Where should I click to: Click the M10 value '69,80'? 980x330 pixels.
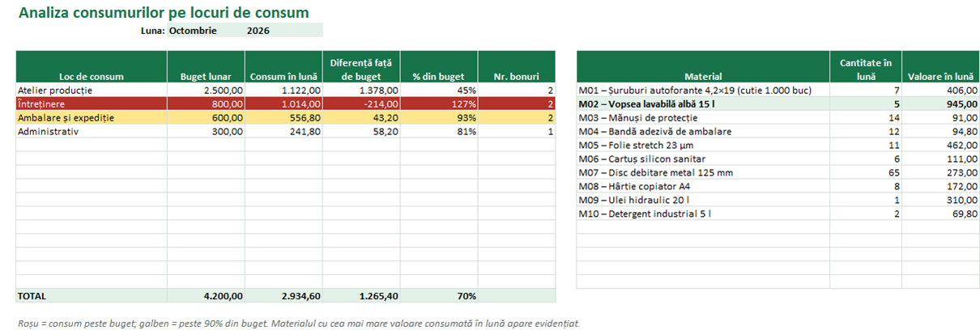940,214
